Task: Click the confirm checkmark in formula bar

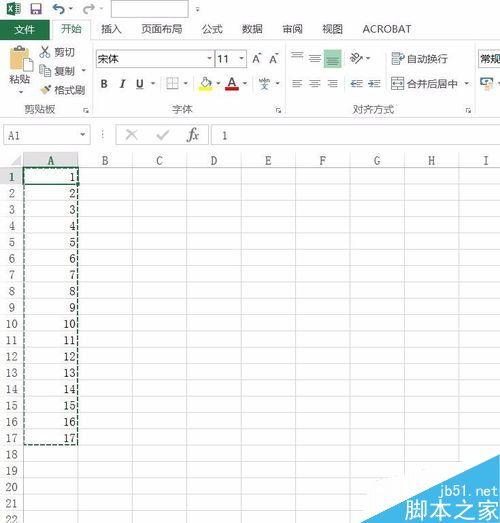Action: coord(163,135)
